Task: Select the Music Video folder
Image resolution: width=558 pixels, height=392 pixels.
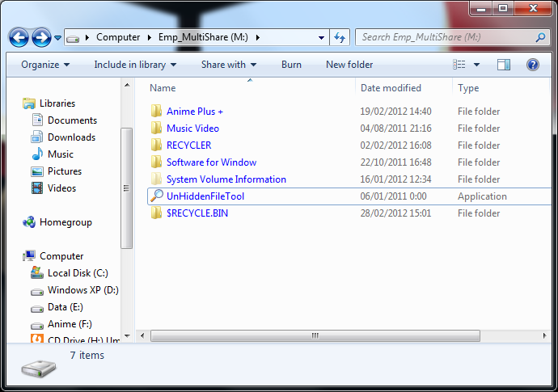Action: (x=192, y=129)
